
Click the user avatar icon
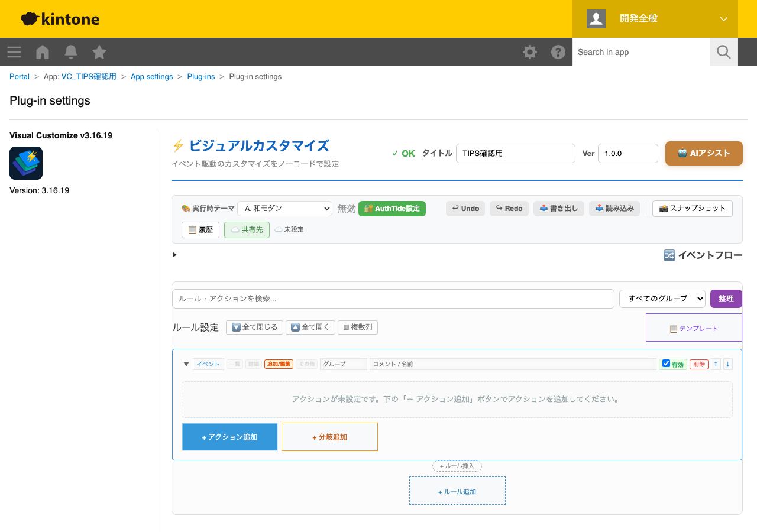[x=596, y=19]
